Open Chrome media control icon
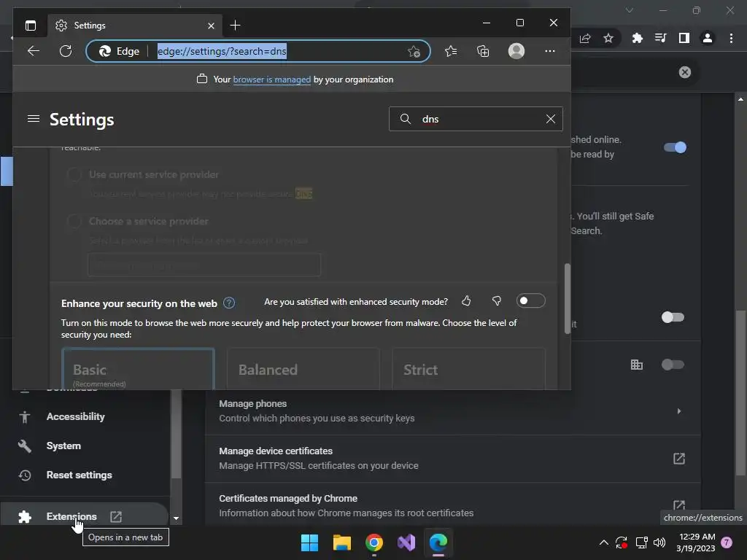Image resolution: width=747 pixels, height=560 pixels. (x=660, y=38)
